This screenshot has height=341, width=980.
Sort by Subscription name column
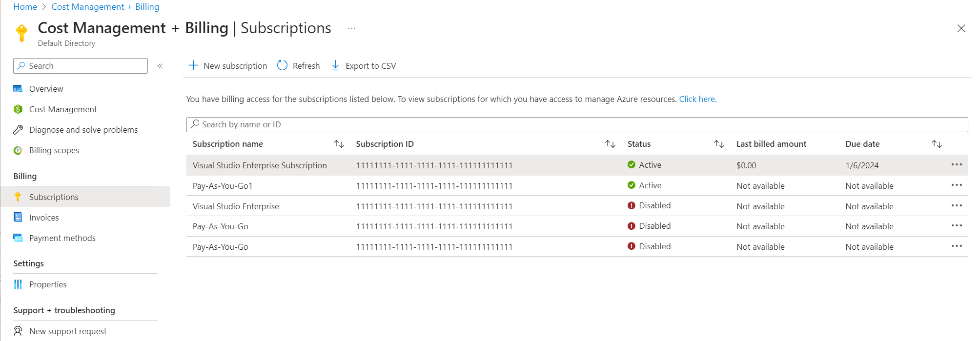tap(339, 144)
